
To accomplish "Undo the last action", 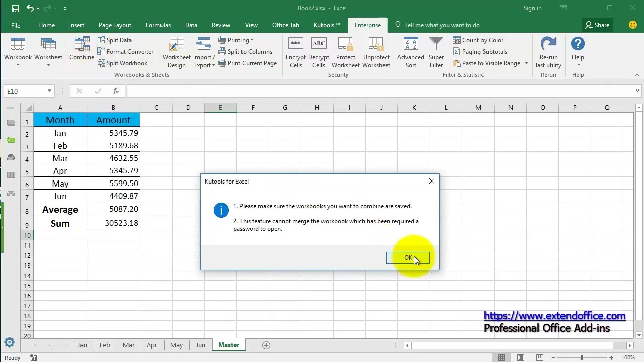I will pyautogui.click(x=30, y=8).
